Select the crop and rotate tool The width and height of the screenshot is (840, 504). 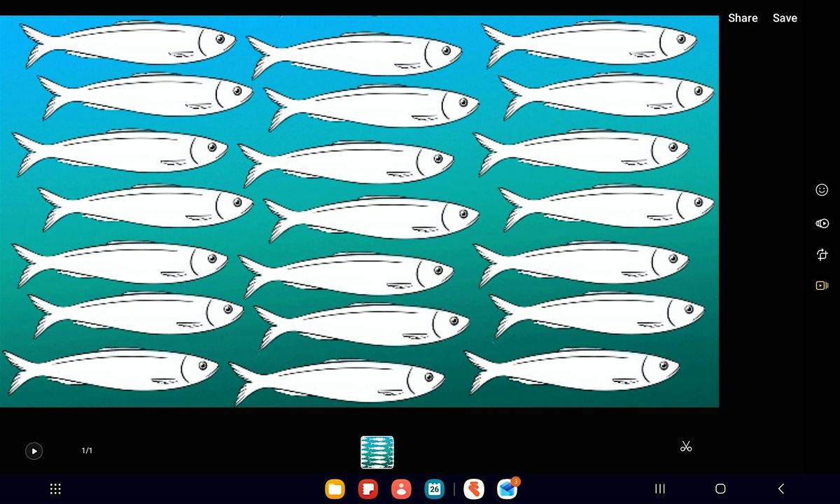tap(822, 255)
